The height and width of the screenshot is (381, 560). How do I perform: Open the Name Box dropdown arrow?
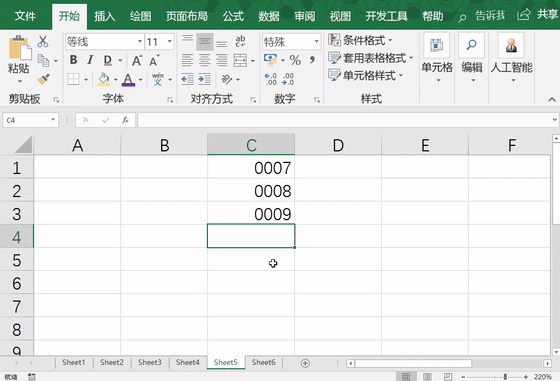click(x=53, y=120)
